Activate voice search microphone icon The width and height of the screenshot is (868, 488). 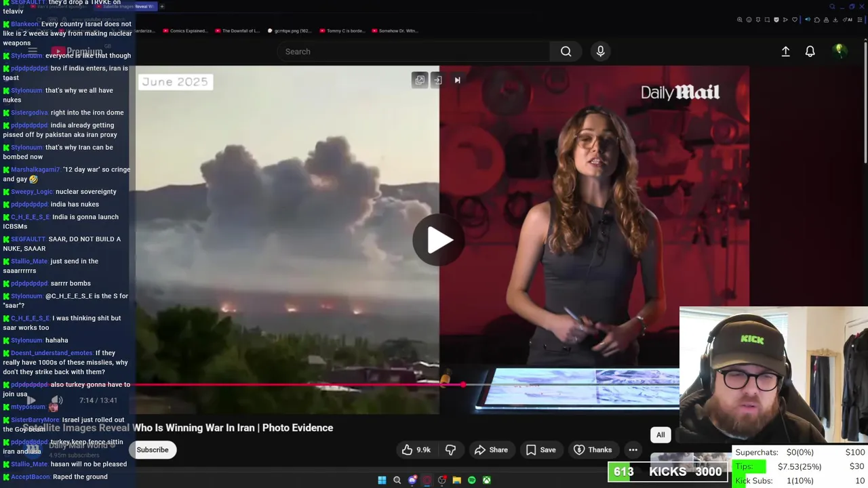pos(600,52)
